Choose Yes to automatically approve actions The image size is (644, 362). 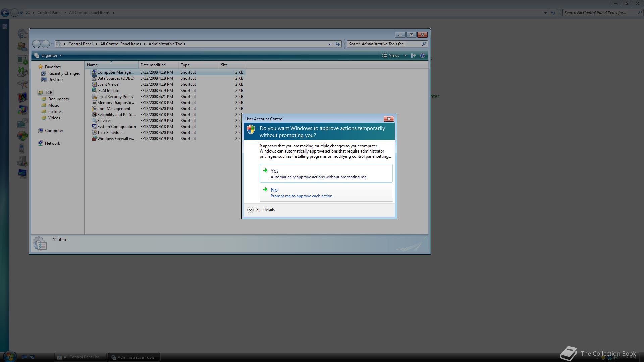pyautogui.click(x=326, y=173)
